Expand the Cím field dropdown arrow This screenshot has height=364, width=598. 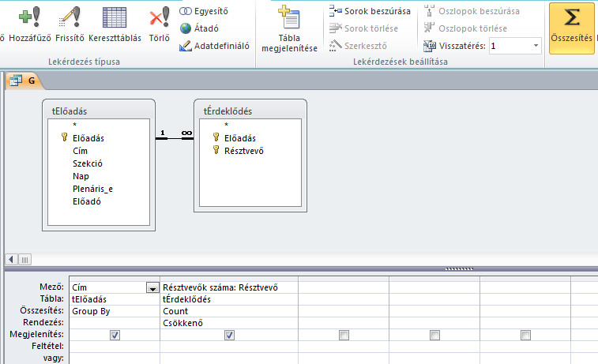pos(152,288)
